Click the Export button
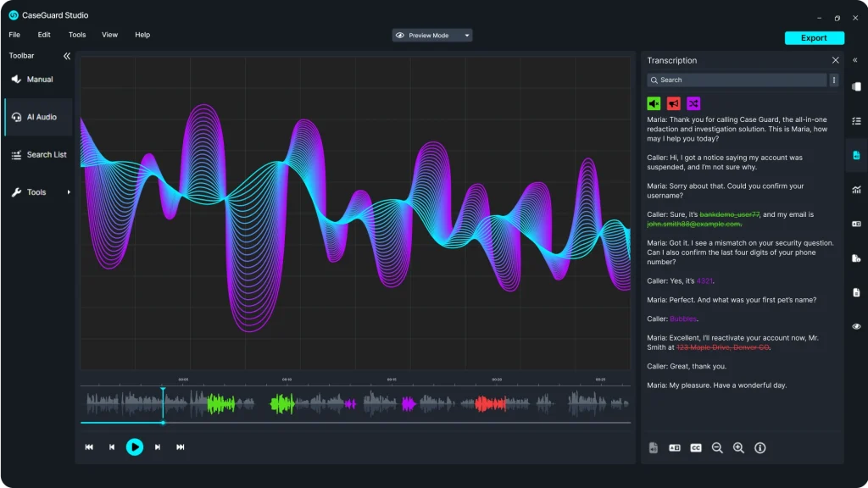The image size is (868, 488). pos(814,38)
